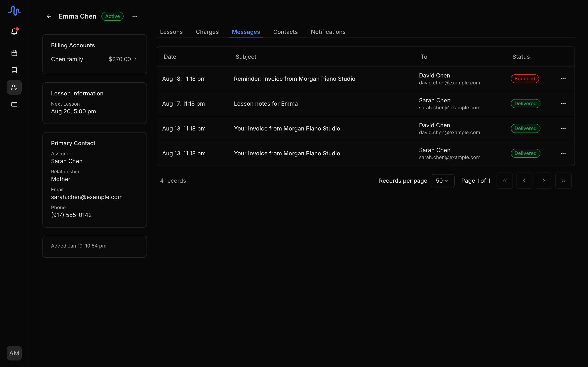Open the AM user avatar menu

click(x=14, y=353)
